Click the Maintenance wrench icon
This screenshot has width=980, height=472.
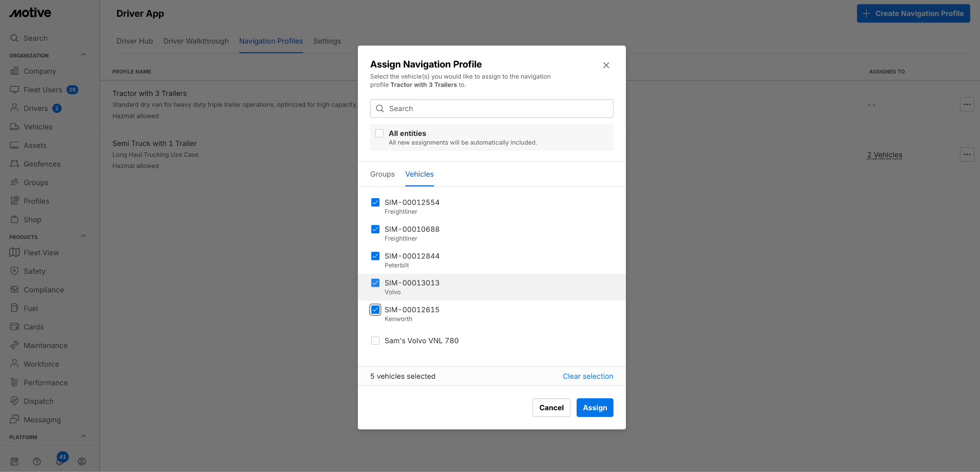pyautogui.click(x=14, y=346)
